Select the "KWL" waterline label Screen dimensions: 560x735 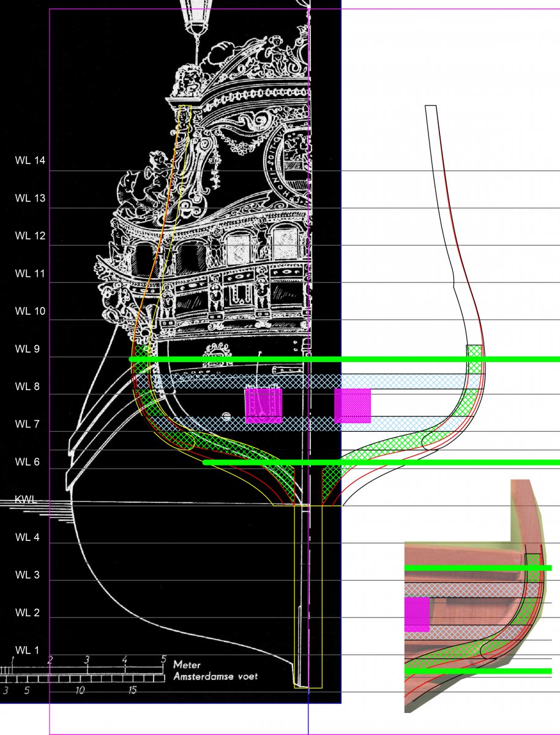26,500
